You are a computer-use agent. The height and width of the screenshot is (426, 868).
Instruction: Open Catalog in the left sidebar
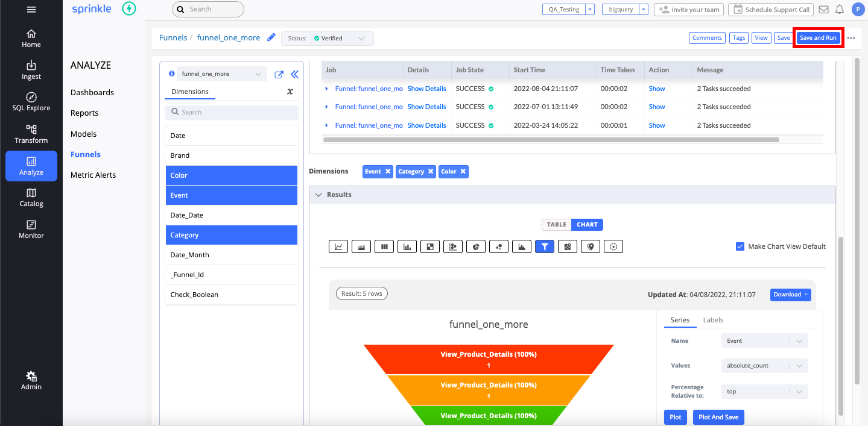[31, 198]
